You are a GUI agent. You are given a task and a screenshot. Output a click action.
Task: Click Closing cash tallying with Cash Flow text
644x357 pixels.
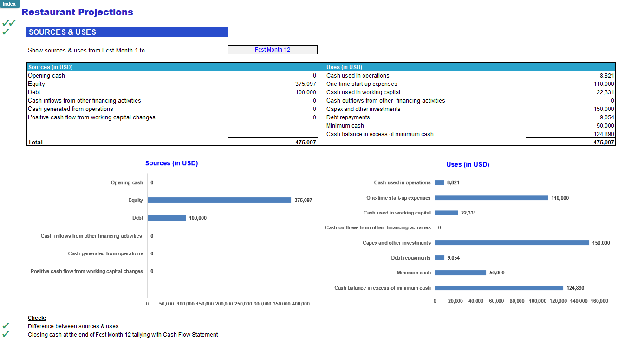[x=123, y=335]
